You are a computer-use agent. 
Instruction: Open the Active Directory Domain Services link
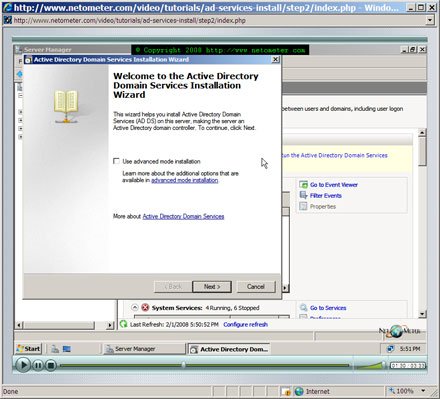pyautogui.click(x=183, y=216)
